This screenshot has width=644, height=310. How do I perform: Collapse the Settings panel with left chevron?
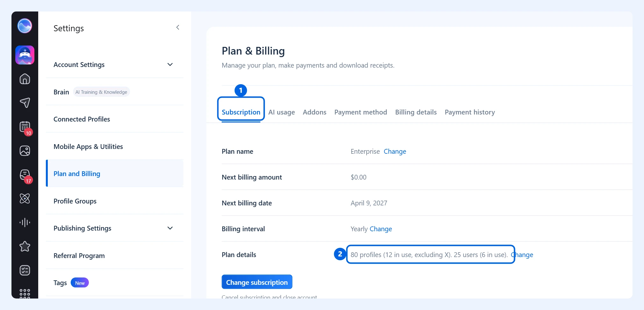pos(178,27)
